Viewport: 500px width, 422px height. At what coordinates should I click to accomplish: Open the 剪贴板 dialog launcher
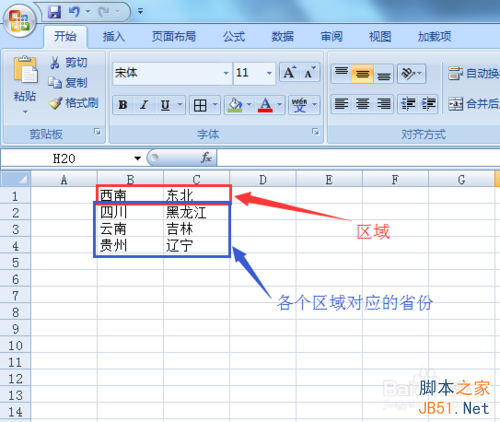click(x=97, y=132)
